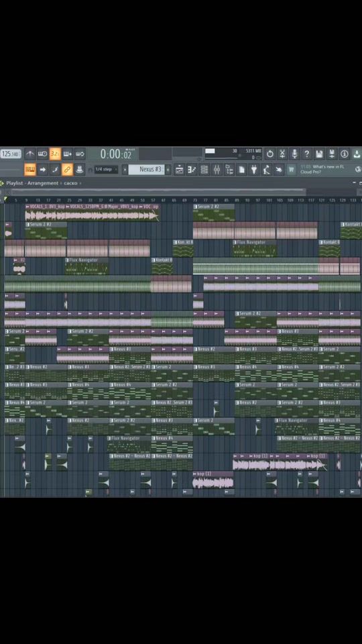The width and height of the screenshot is (362, 644).
Task: Open help with the question mark icon
Action: (306, 154)
